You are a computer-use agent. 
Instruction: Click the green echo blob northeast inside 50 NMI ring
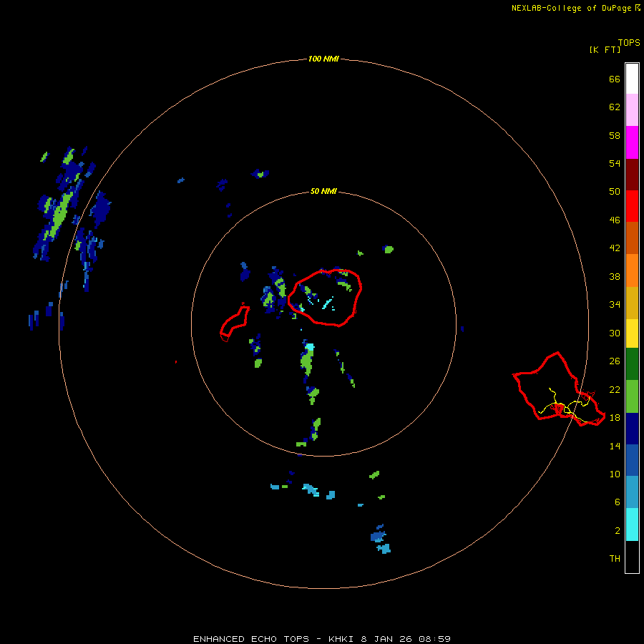[x=389, y=249]
